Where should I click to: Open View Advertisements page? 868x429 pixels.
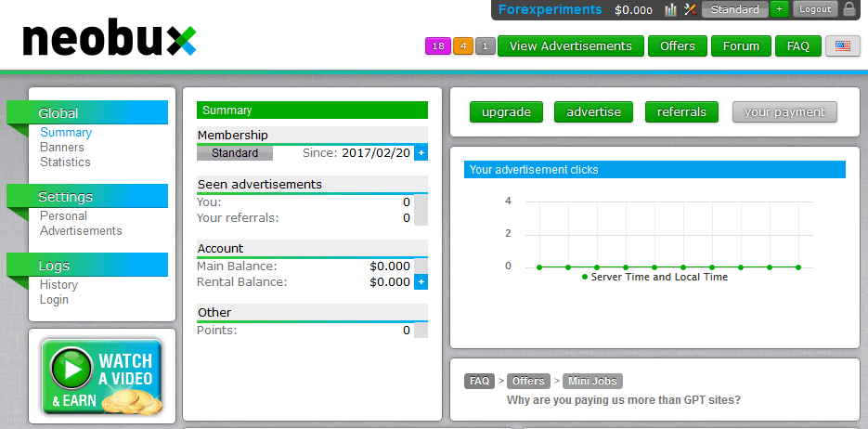[571, 45]
